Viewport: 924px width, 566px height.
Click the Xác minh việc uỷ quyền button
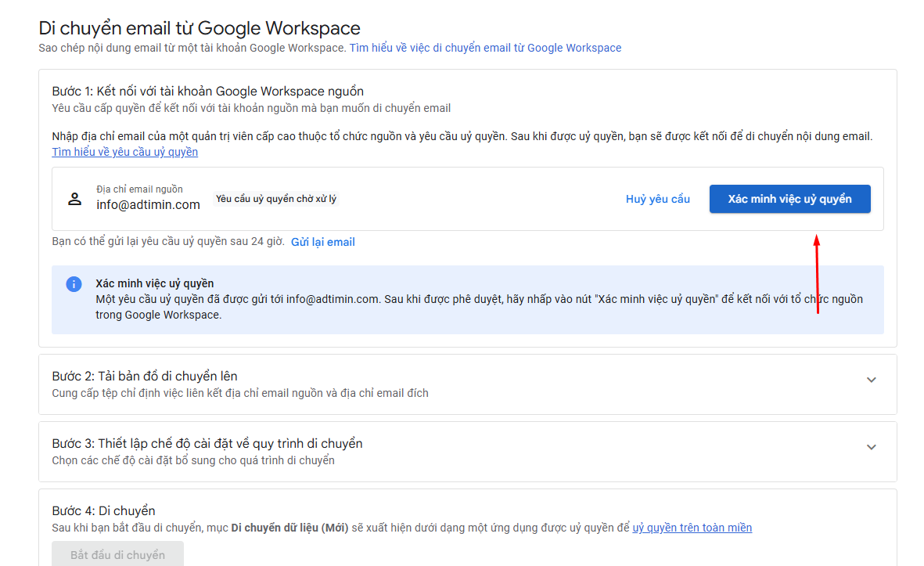click(789, 199)
